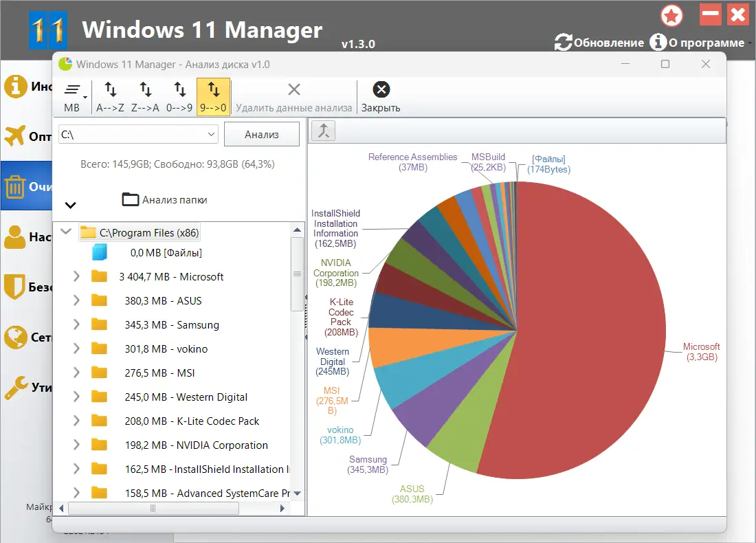Expand the Microsoft folder node
Viewport: 756px width, 543px height.
76,276
